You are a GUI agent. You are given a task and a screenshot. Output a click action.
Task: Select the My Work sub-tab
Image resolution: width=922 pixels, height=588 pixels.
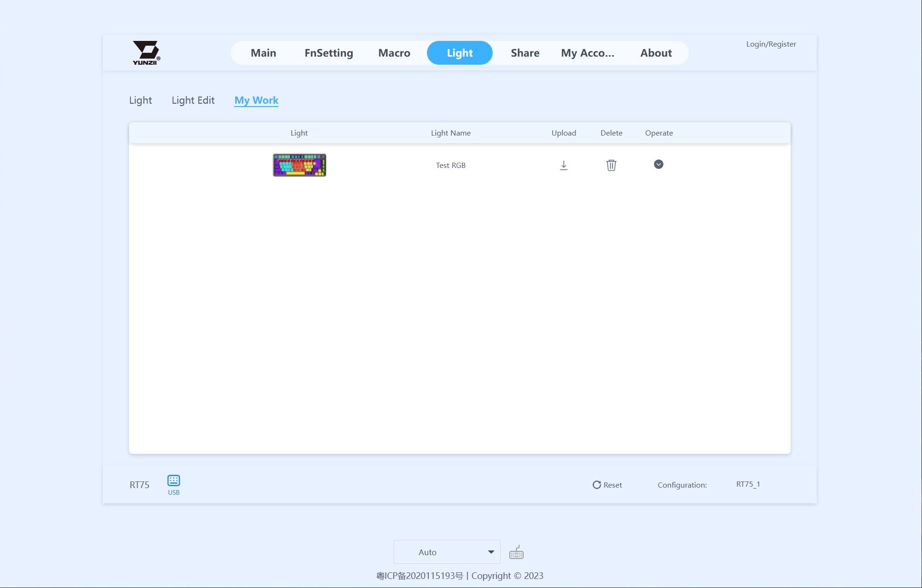point(256,100)
